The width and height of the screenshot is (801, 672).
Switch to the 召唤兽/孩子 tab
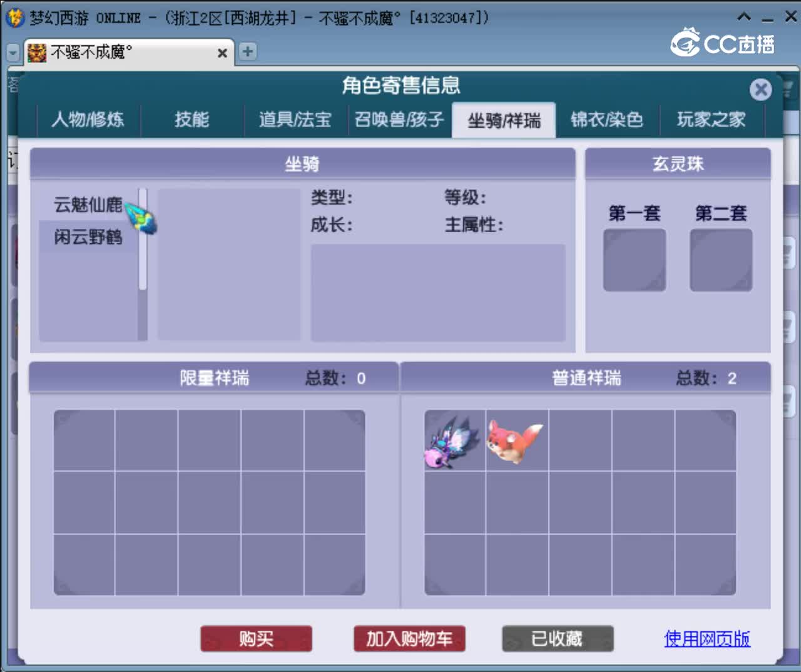pyautogui.click(x=399, y=120)
